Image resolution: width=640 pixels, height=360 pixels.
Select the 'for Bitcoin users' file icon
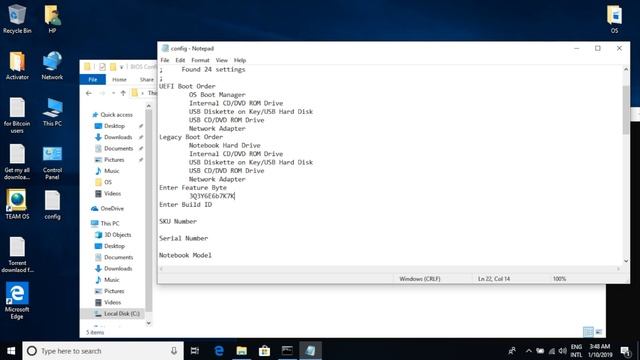pos(17,115)
